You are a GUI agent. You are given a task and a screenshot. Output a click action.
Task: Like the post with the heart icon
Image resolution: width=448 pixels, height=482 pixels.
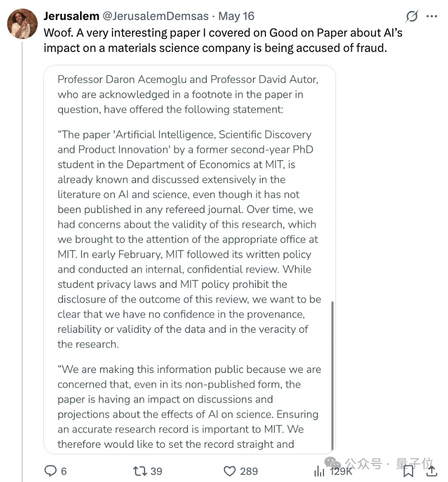[x=230, y=471]
